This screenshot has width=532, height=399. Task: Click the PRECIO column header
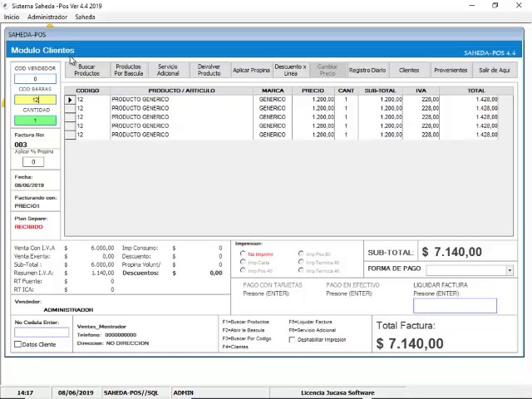click(x=313, y=91)
